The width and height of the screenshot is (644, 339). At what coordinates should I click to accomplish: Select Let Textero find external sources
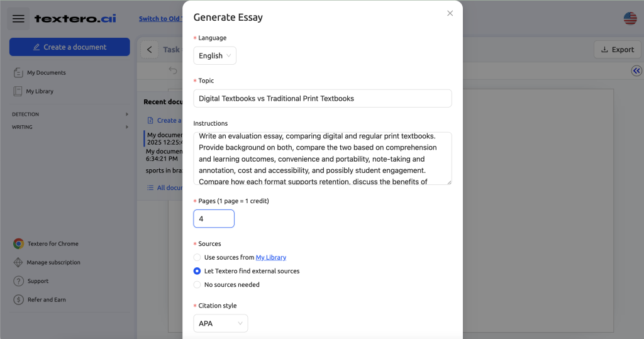197,271
